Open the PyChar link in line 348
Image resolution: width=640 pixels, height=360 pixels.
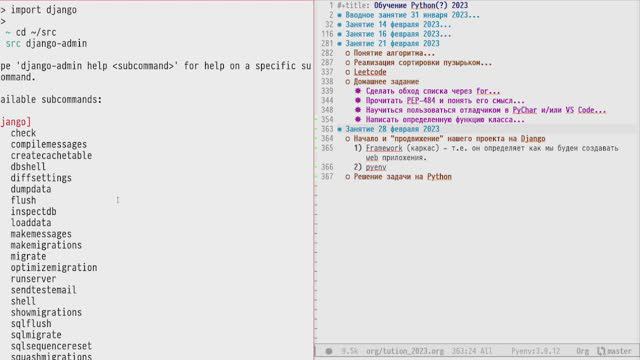click(524, 110)
